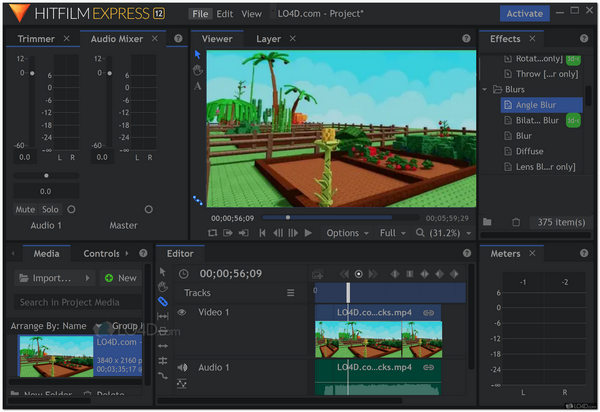Toggle the link icon on audio clip
This screenshot has width=600, height=412.
[429, 368]
